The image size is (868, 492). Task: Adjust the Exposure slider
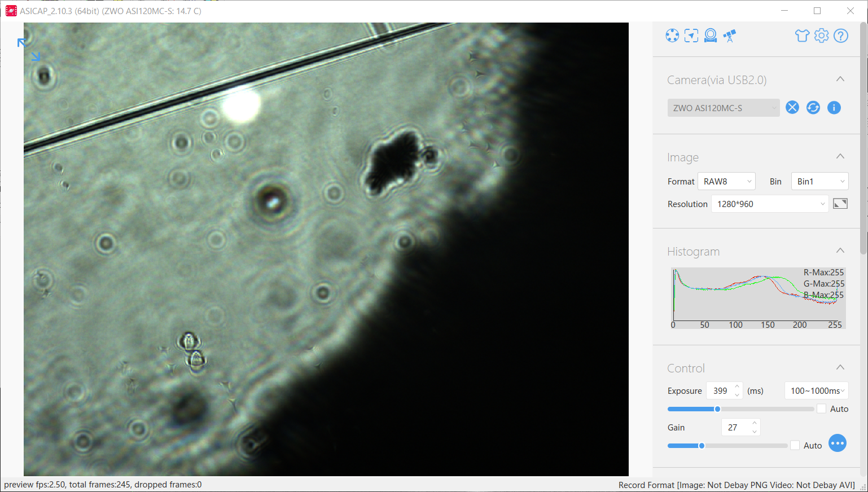(740, 409)
